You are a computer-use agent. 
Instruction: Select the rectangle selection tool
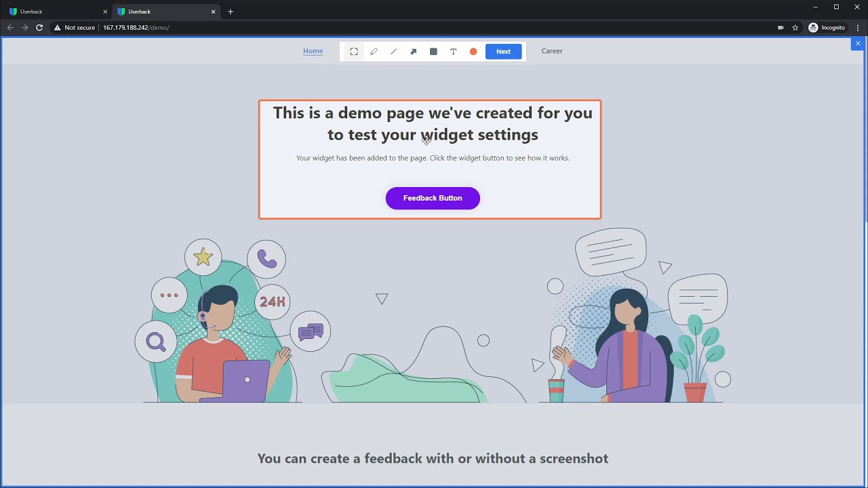pyautogui.click(x=354, y=52)
